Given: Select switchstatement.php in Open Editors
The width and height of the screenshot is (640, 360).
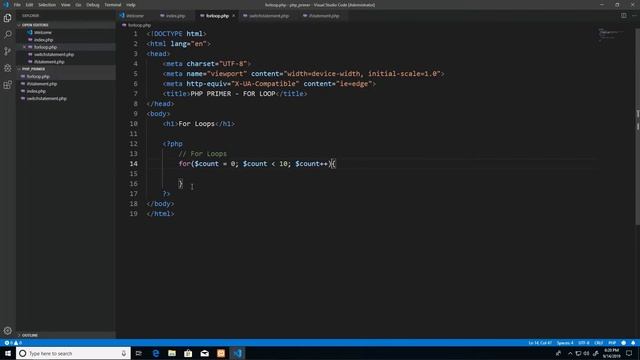Looking at the screenshot, I should 54,55.
